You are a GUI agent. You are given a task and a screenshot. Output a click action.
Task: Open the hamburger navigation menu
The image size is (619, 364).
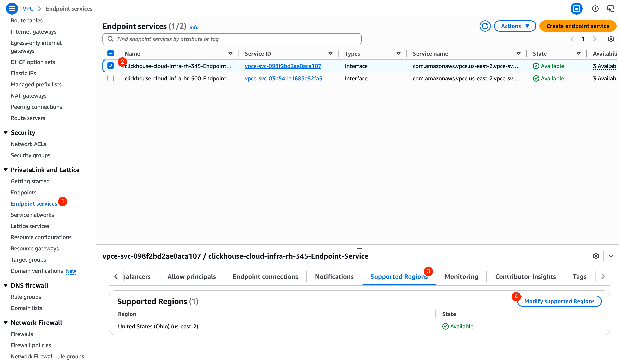tap(12, 9)
